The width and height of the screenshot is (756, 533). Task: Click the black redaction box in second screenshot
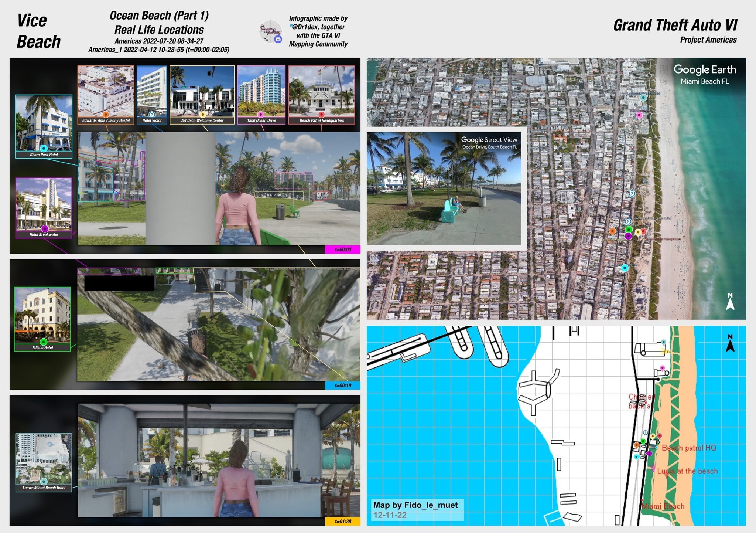119,283
